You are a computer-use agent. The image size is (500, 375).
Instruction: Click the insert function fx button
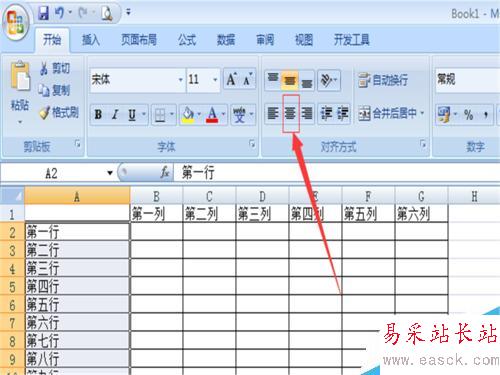pyautogui.click(x=165, y=173)
